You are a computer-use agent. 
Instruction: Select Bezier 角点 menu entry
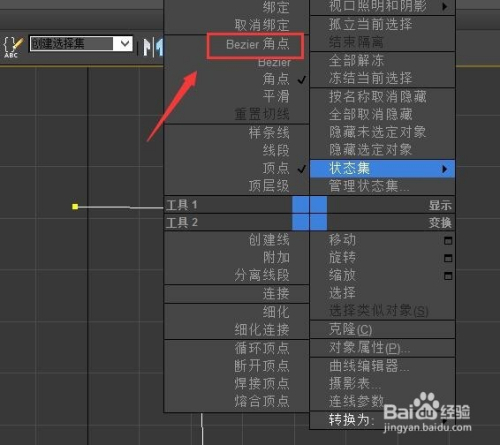point(257,44)
